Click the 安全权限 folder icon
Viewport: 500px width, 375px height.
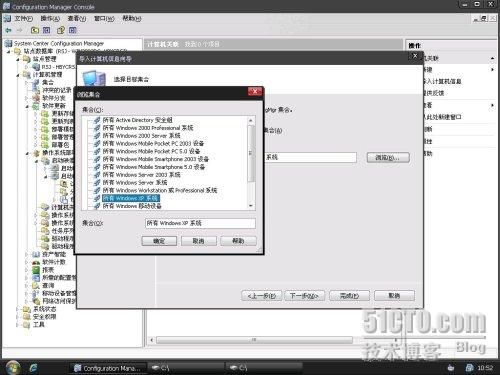coord(27,317)
